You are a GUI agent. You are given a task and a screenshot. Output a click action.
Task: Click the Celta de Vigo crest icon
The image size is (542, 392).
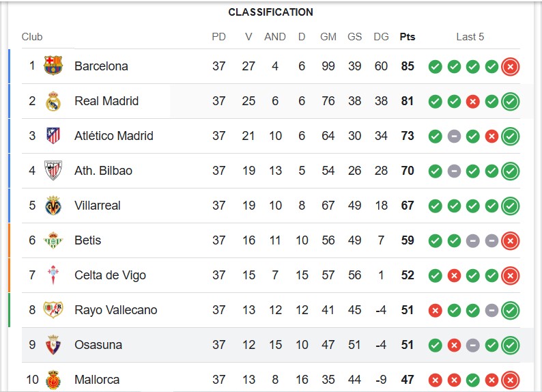[x=53, y=275]
